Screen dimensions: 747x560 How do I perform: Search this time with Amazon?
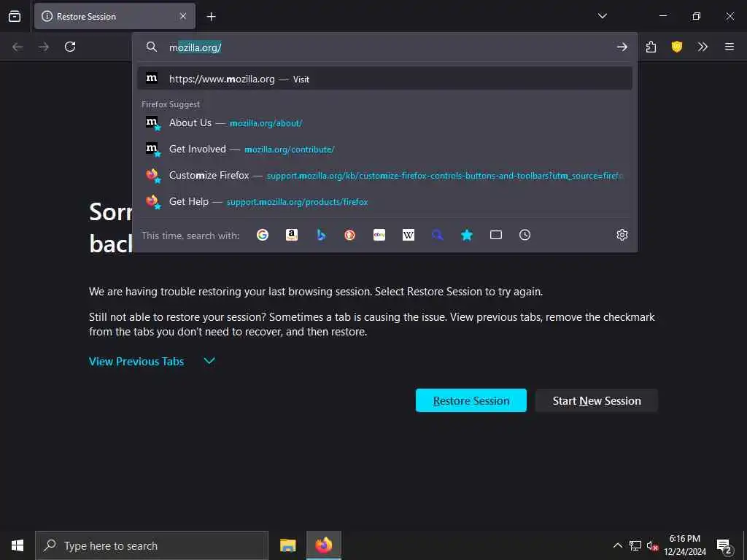[x=292, y=235]
